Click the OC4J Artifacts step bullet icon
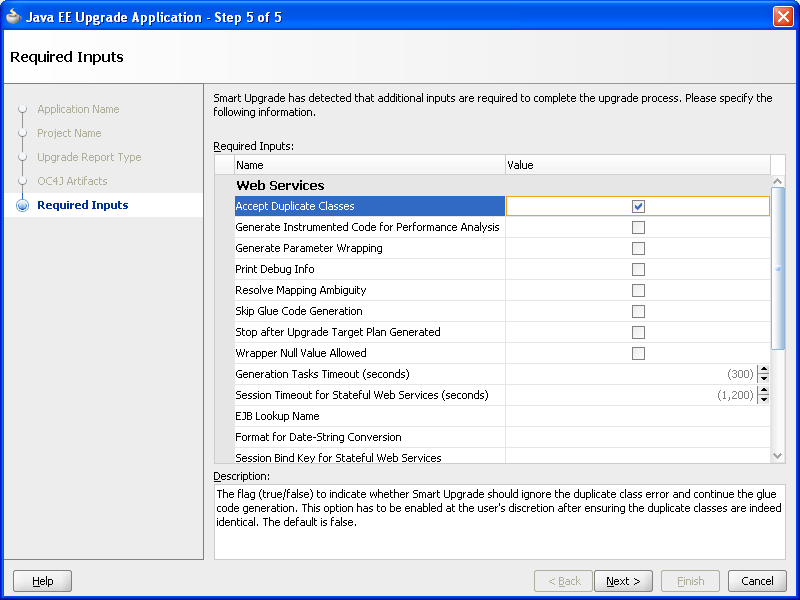 [x=22, y=181]
